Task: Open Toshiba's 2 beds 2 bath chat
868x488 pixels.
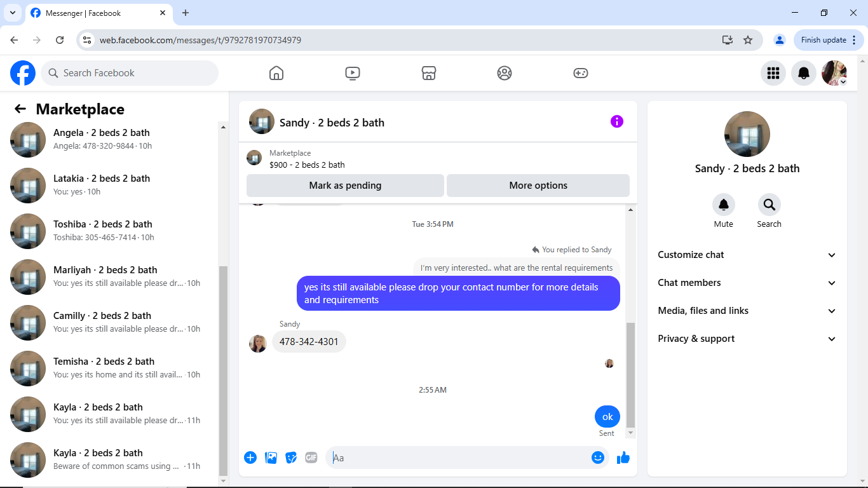Action: point(109,231)
